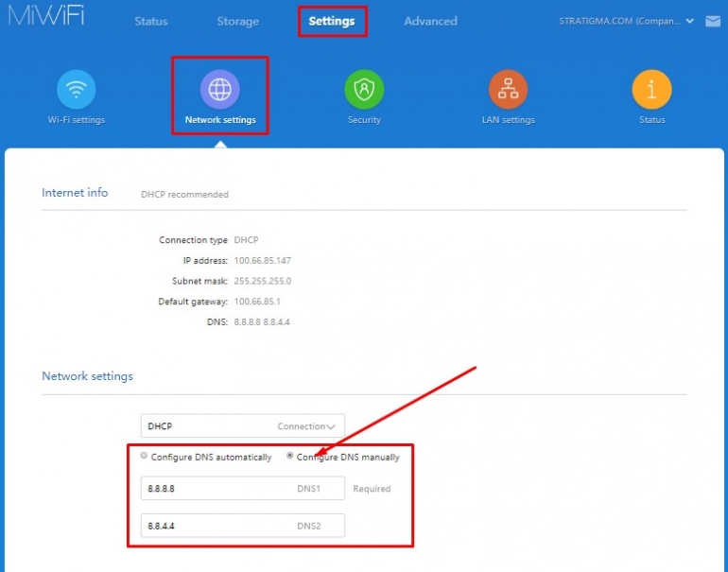Open the DHCP connection type dropdown
This screenshot has height=572, width=728.
tap(242, 425)
